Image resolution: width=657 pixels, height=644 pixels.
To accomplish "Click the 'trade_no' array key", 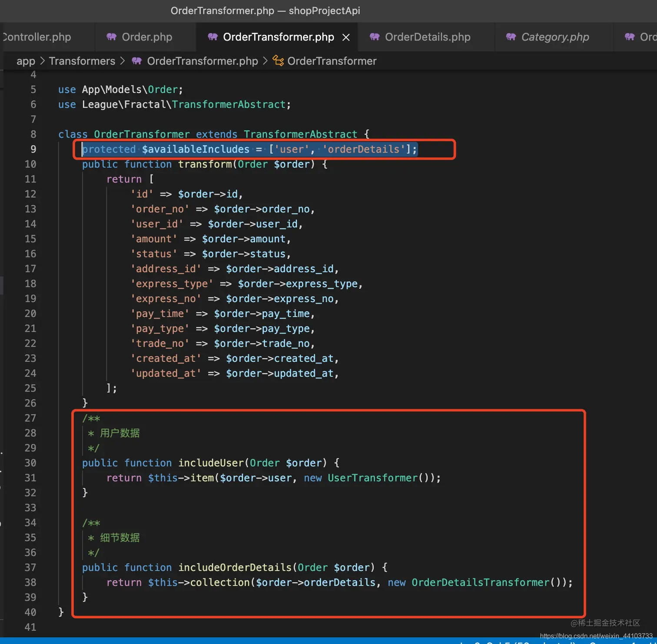I will tap(160, 344).
